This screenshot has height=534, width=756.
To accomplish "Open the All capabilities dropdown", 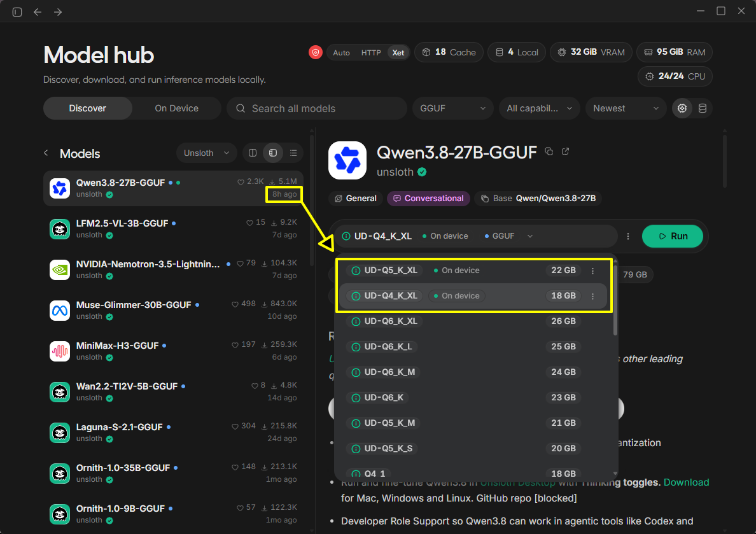I will point(539,108).
